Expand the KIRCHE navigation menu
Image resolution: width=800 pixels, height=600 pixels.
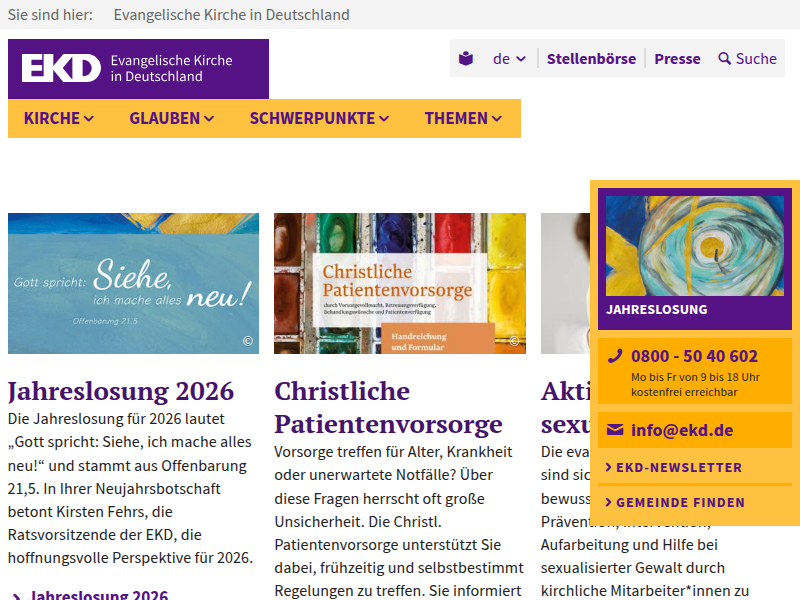59,118
